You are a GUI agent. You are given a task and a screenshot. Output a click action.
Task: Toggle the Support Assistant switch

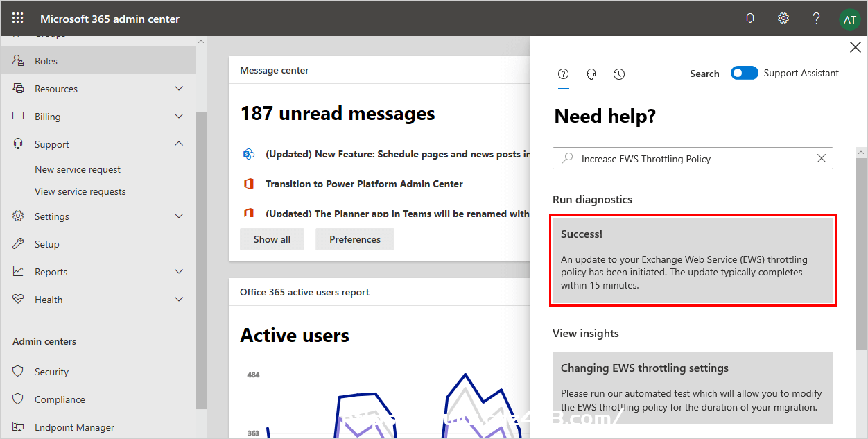tap(745, 73)
